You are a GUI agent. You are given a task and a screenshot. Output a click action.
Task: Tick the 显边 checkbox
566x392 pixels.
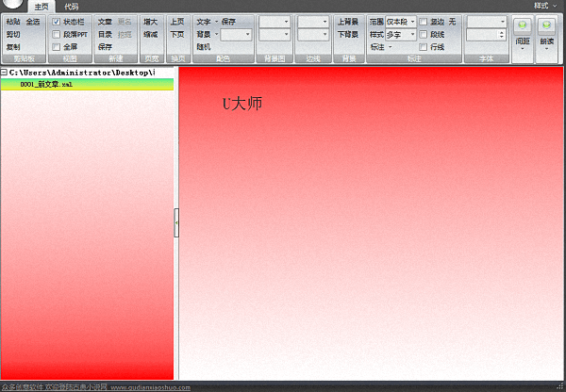(423, 22)
